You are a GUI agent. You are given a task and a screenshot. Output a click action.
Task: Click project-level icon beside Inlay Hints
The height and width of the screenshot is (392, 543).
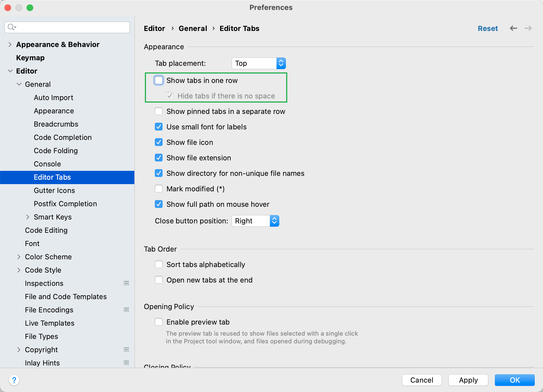(x=126, y=363)
